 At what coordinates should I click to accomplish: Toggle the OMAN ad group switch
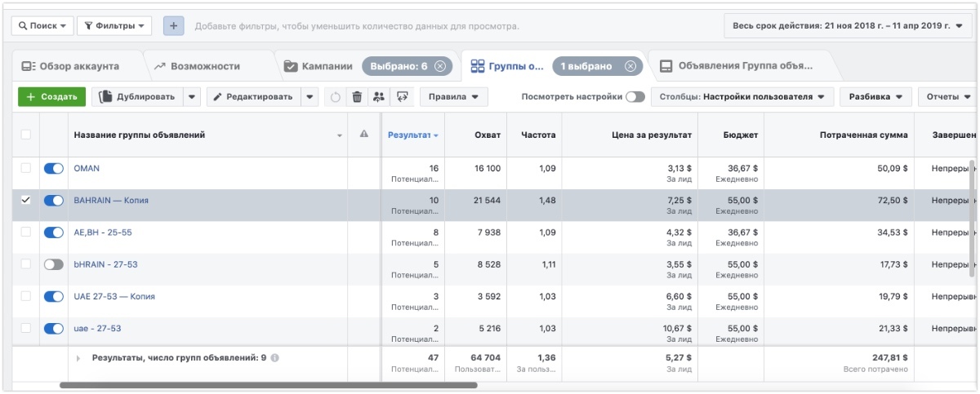(x=54, y=168)
